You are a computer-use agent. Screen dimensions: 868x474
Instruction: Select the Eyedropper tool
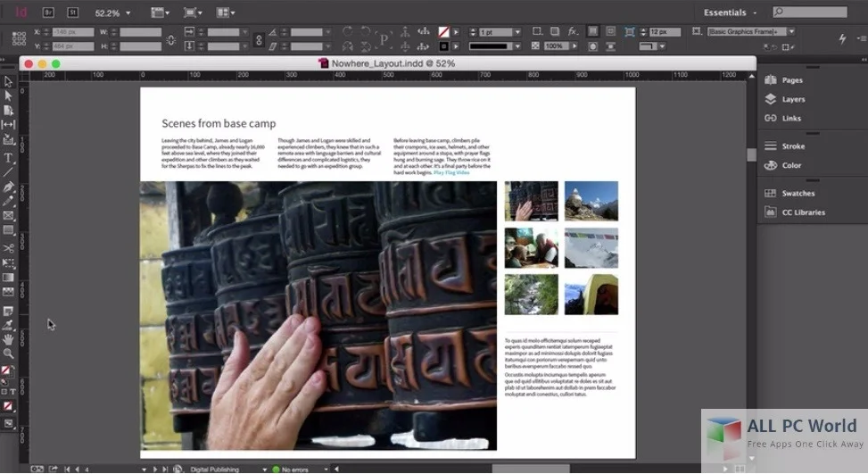coord(8,325)
